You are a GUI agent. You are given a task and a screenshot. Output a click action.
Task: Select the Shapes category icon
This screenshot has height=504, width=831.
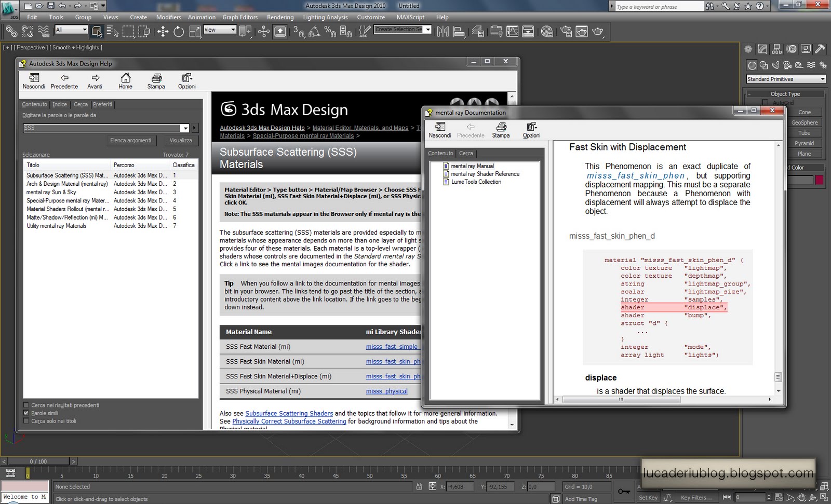coord(763,65)
